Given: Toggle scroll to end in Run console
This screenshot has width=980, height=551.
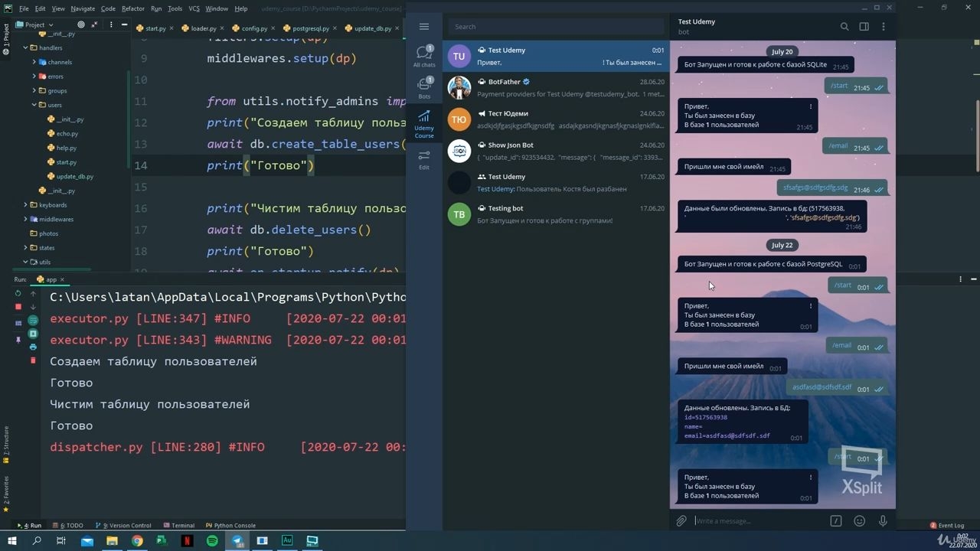Looking at the screenshot, I should [x=33, y=334].
